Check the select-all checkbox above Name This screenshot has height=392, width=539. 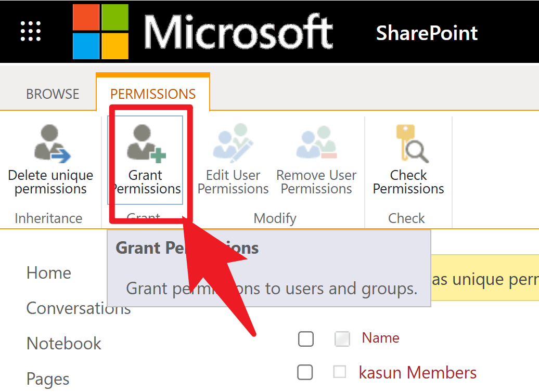pyautogui.click(x=306, y=338)
